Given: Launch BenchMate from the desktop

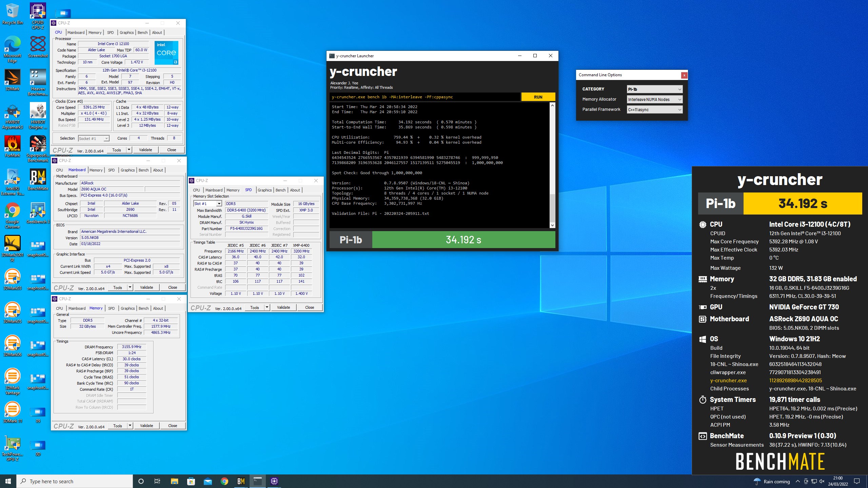Looking at the screenshot, I should click(38, 180).
